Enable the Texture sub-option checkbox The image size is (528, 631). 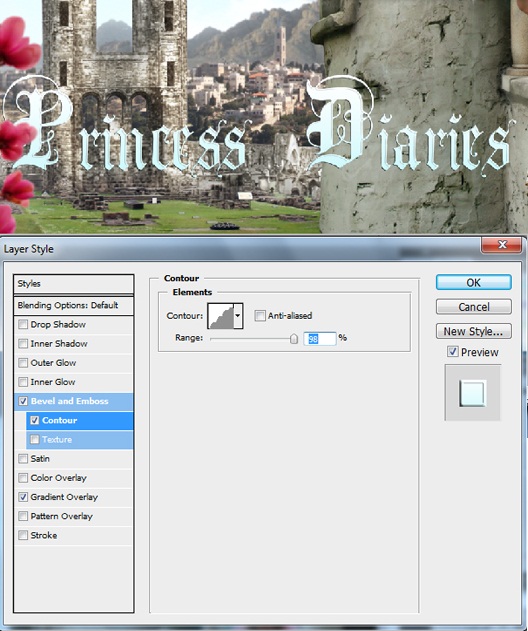pyautogui.click(x=35, y=439)
